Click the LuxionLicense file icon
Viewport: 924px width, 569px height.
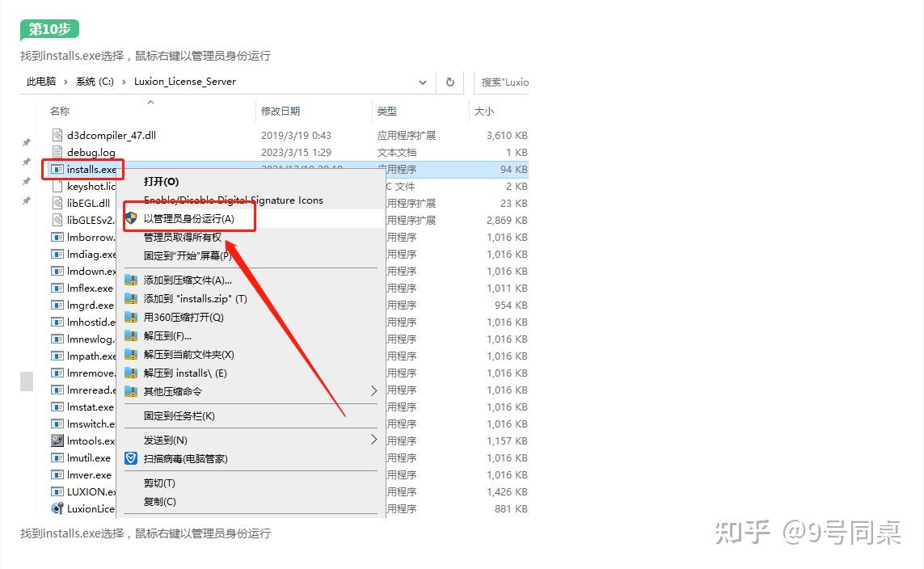(57, 508)
